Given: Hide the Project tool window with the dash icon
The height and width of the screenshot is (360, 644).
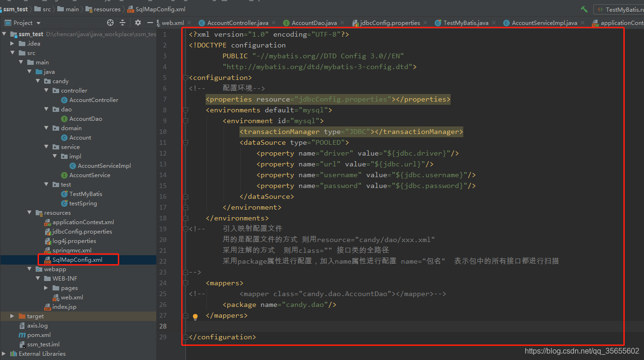Looking at the screenshot, I should pyautogui.click(x=150, y=23).
